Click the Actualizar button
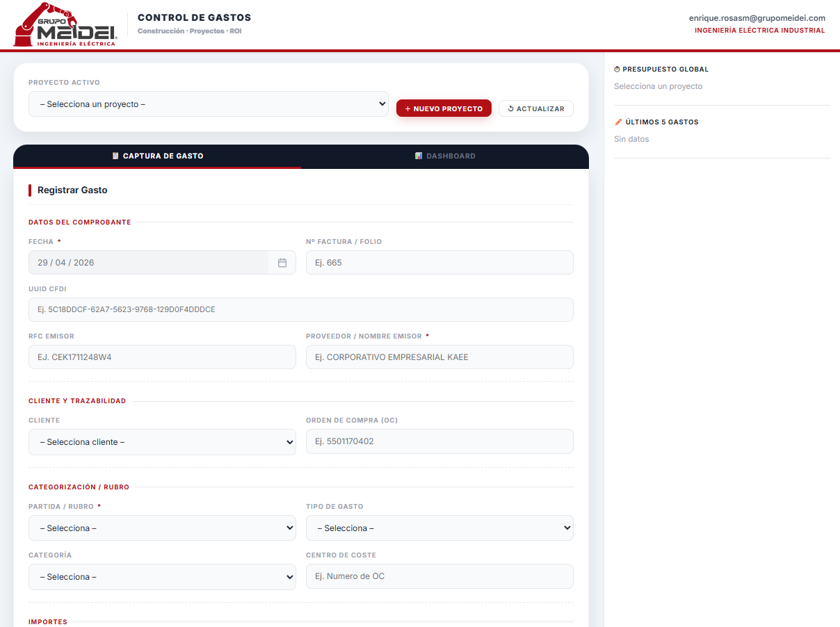This screenshot has width=840, height=627. 536,108
